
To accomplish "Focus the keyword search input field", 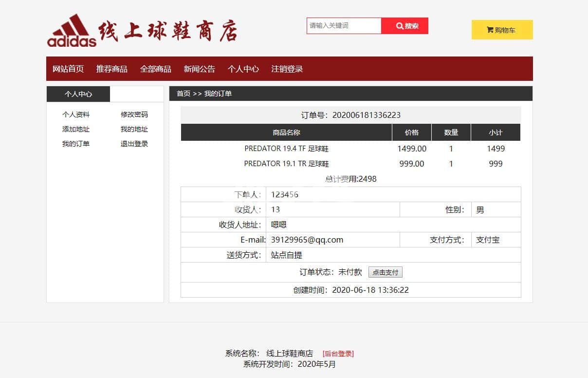I will click(344, 26).
